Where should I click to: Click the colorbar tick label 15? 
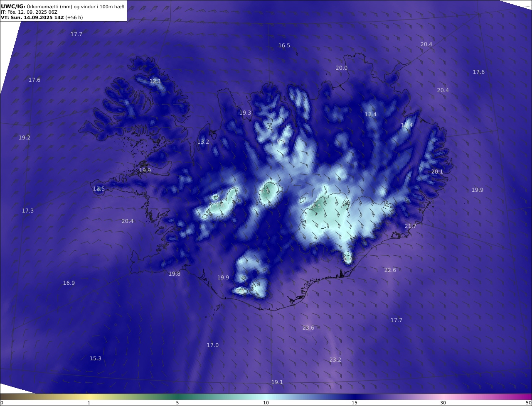click(355, 403)
